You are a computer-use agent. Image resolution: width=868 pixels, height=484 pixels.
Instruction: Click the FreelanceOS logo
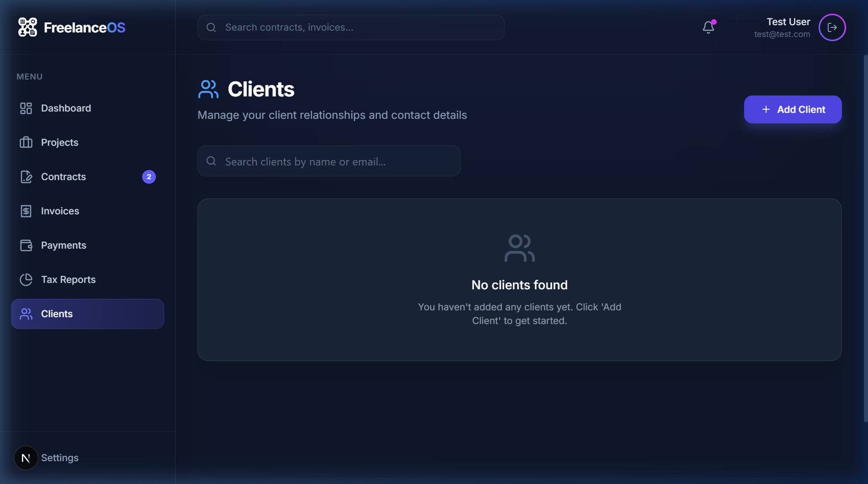[71, 27]
